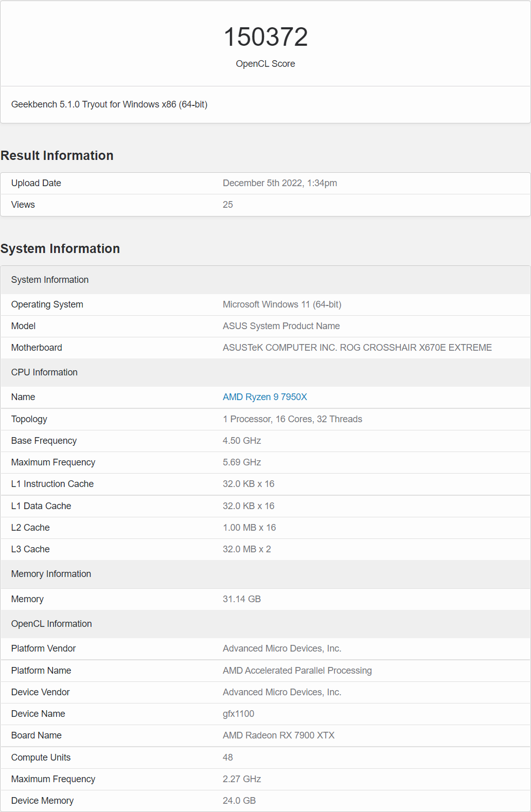Click the CPU Name row label
The height and width of the screenshot is (812, 531).
point(23,397)
